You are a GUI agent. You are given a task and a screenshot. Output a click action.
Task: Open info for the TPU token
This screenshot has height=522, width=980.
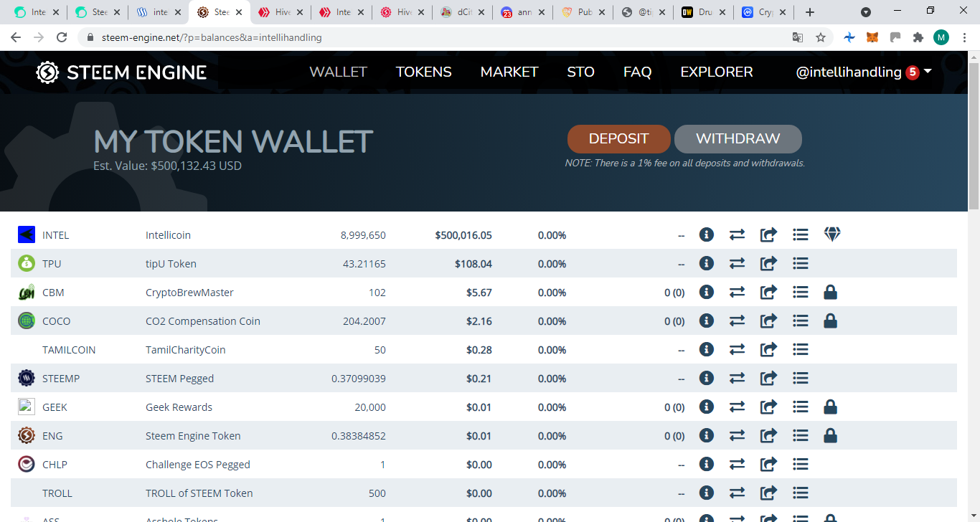[707, 263]
